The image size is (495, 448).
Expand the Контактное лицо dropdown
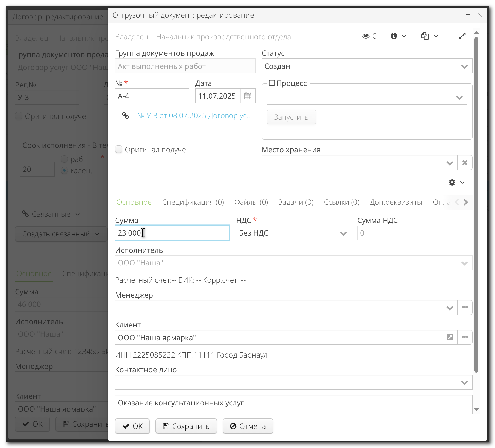tap(464, 382)
